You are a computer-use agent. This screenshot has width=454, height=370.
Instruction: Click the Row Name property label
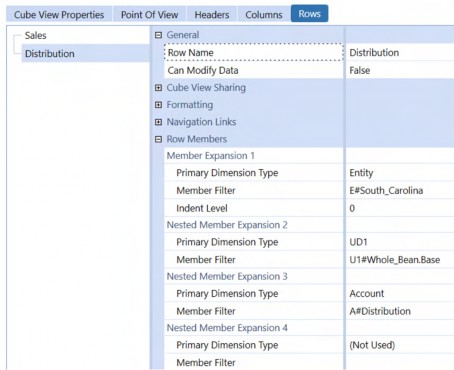[190, 52]
